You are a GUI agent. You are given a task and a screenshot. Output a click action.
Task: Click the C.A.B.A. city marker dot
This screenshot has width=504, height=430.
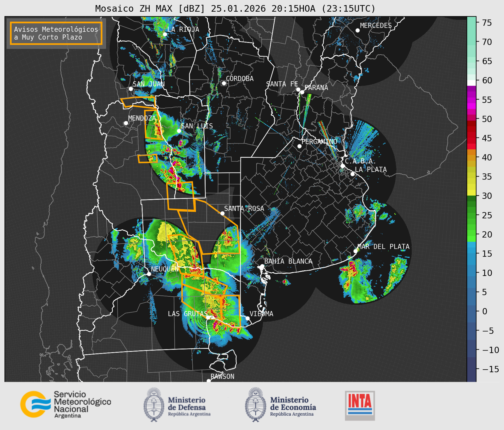coord(343,166)
